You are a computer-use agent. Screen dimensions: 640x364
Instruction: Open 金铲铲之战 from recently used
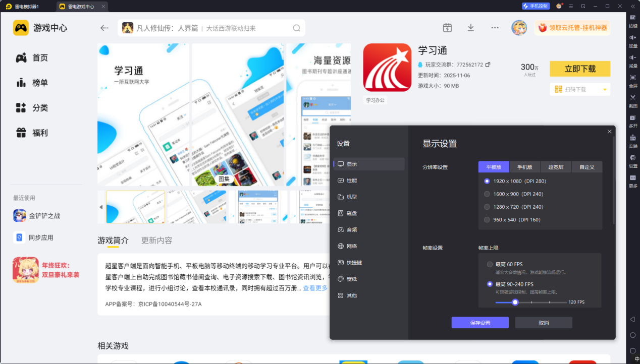coord(37,216)
